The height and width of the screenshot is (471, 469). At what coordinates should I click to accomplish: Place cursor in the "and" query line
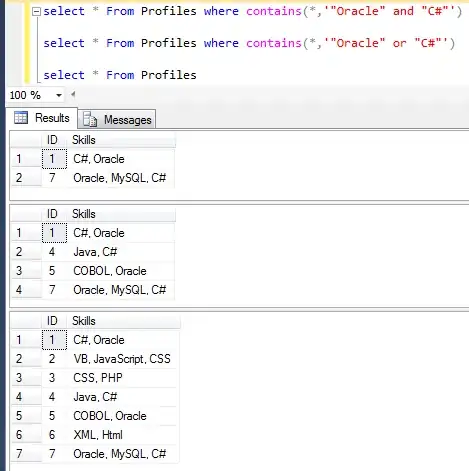pos(253,11)
